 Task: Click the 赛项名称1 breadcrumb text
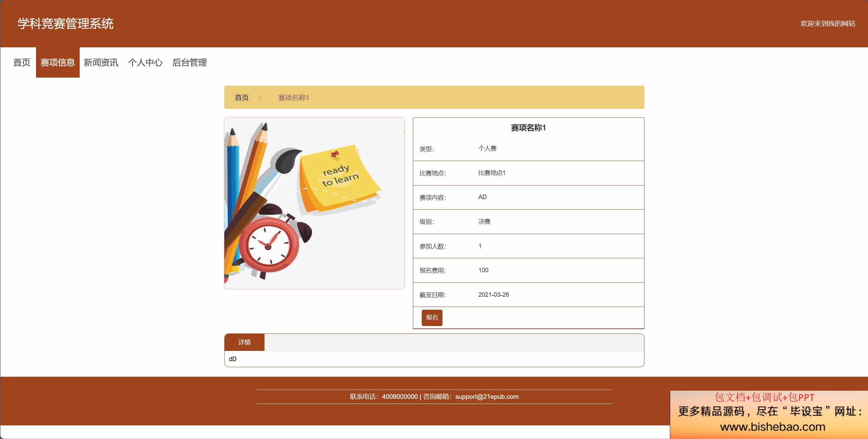point(293,98)
